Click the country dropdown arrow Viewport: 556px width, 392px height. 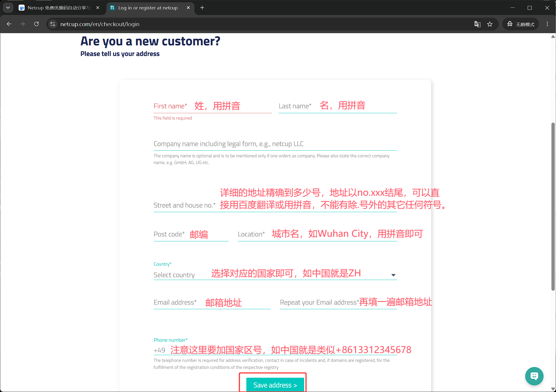pos(393,275)
